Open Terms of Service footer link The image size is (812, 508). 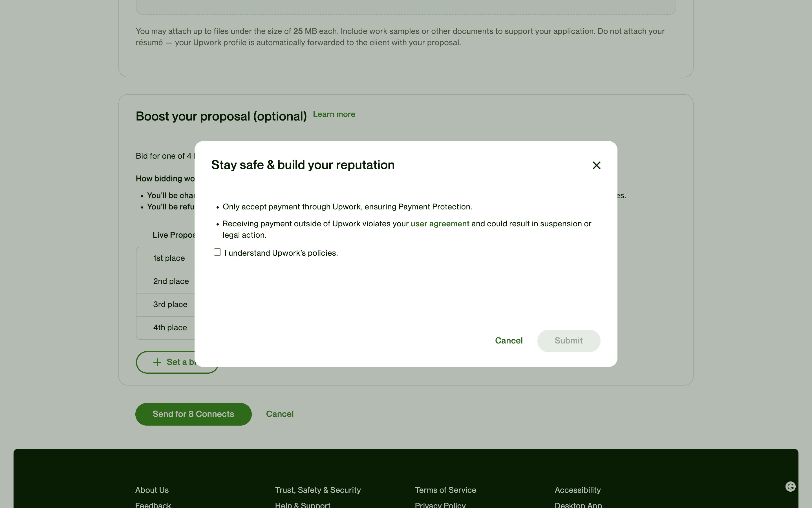445,490
